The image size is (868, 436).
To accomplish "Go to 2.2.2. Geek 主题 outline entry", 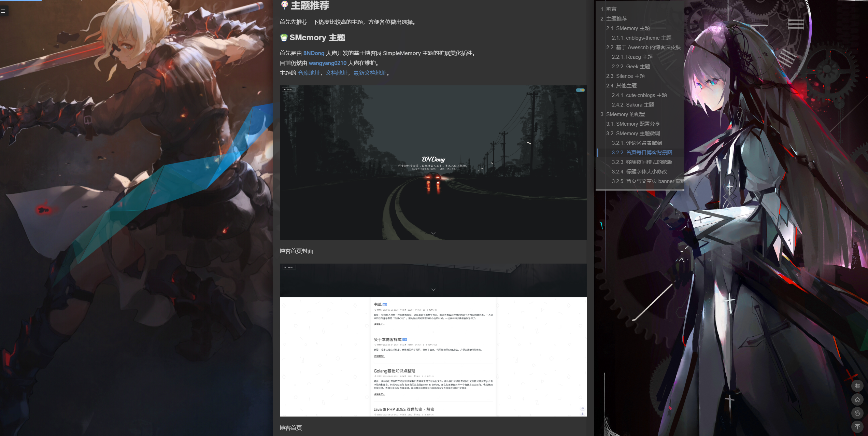I will click(630, 67).
